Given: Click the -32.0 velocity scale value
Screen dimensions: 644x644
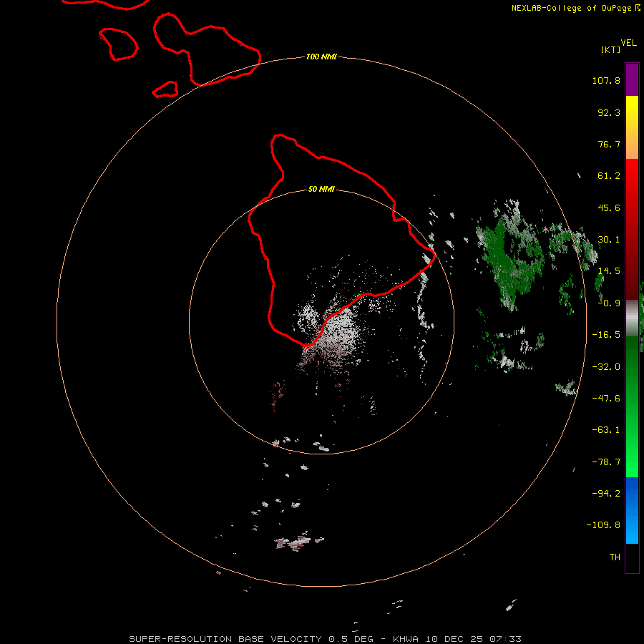Looking at the screenshot, I should click(606, 367).
